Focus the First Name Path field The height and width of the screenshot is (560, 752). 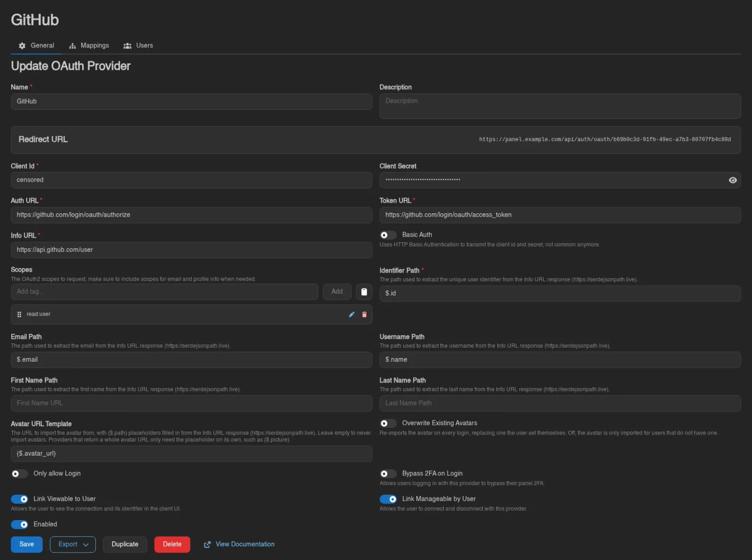pyautogui.click(x=191, y=403)
